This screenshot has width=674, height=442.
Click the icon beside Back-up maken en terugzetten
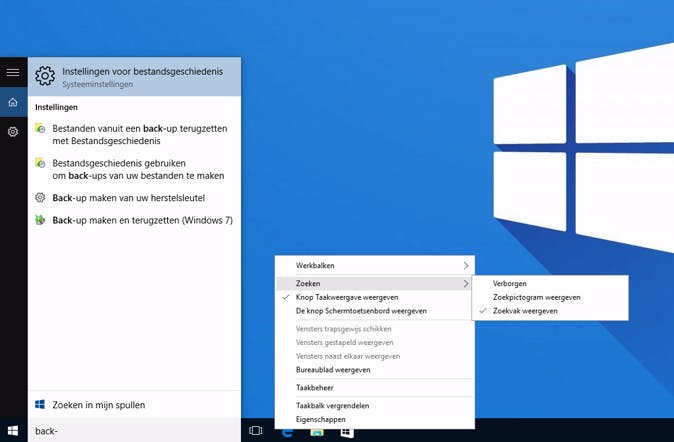tap(40, 220)
